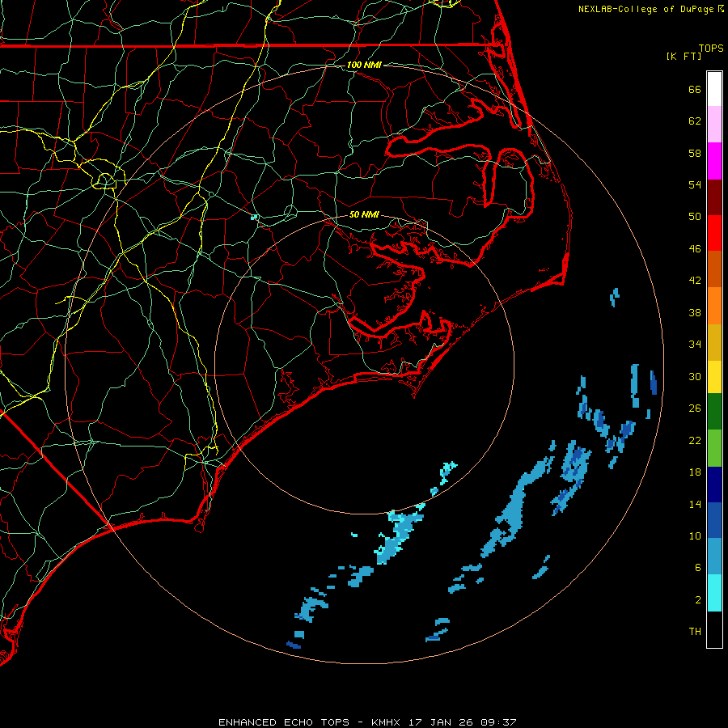Click the navy blue legend swatch
The image size is (728, 728).
(714, 485)
